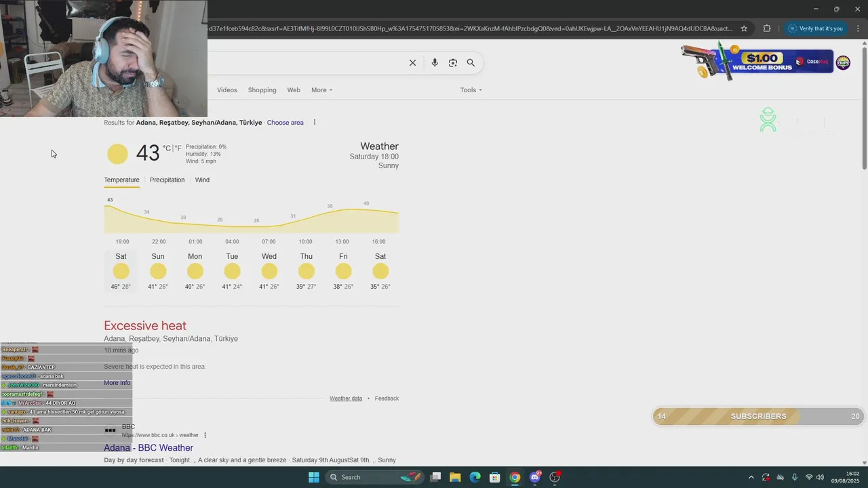Image resolution: width=868 pixels, height=488 pixels.
Task: Click the Thursday forecast sun icon
Action: [307, 271]
